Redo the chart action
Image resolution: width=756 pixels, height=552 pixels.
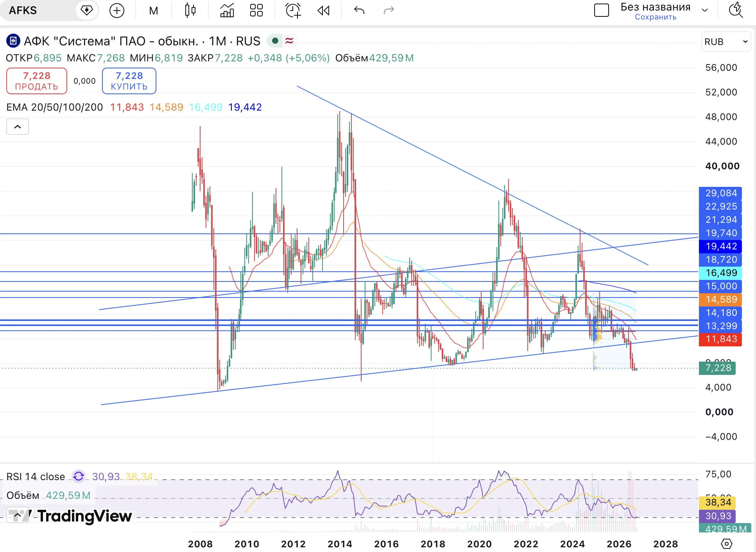389,11
